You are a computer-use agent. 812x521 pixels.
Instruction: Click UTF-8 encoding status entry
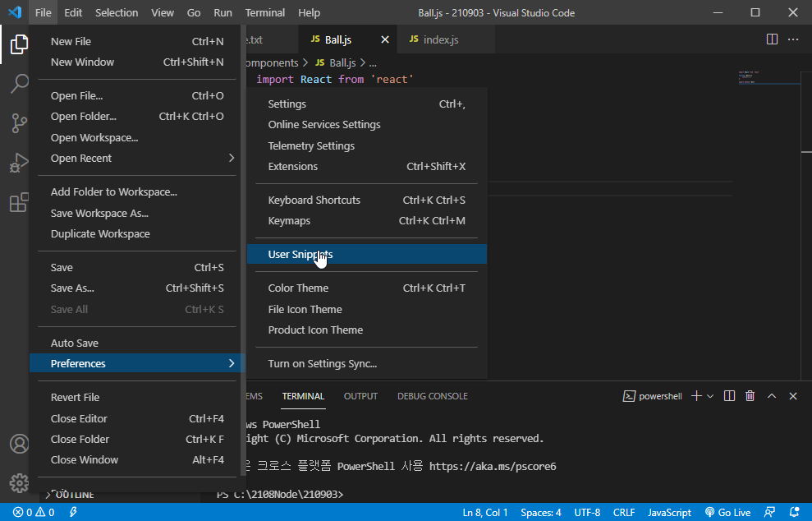click(x=587, y=512)
